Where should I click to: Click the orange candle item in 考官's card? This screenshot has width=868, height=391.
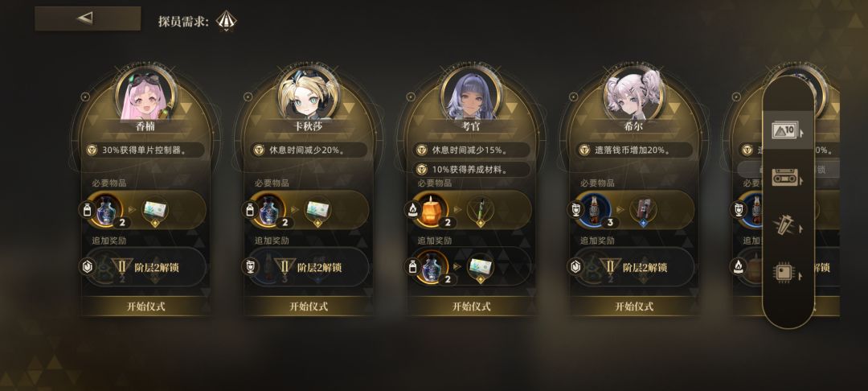click(x=432, y=210)
